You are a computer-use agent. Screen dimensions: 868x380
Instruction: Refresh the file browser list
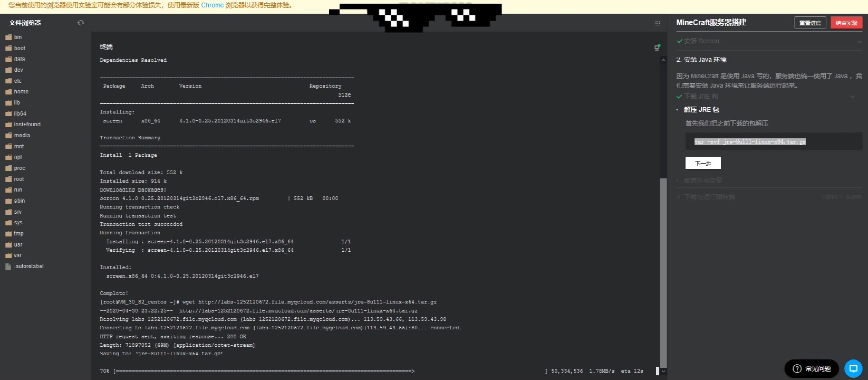pos(81,23)
